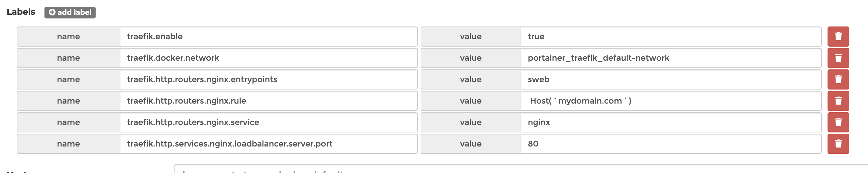Viewport: 868px width, 173px height.
Task: Focus the traefik.docker.network name input
Action: point(268,58)
